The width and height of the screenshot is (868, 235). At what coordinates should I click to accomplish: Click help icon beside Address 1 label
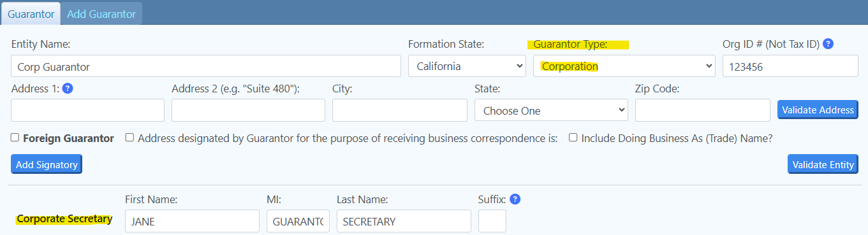[68, 89]
